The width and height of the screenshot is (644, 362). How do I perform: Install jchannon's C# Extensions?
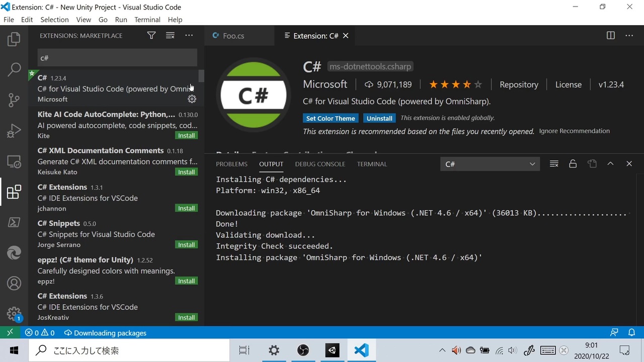[x=187, y=208]
